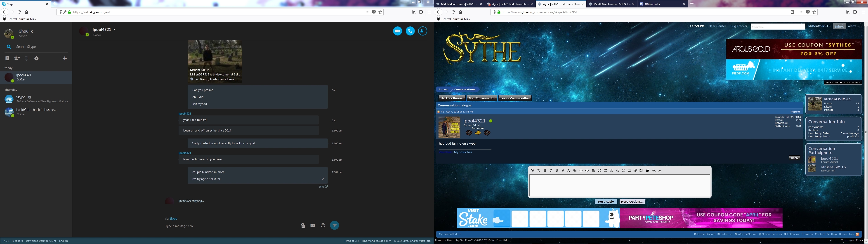Open the Sythe Inbox tab
The width and height of the screenshot is (868, 244).
[839, 26]
